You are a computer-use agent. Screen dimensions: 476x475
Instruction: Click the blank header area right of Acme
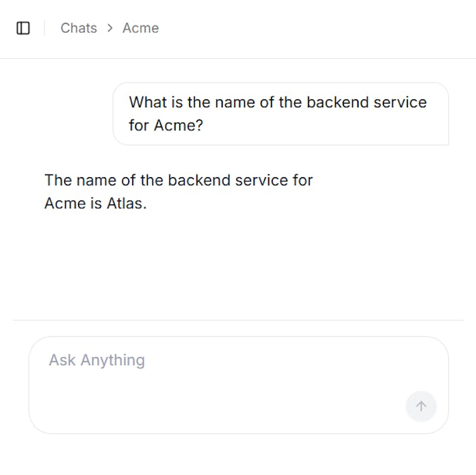317,28
